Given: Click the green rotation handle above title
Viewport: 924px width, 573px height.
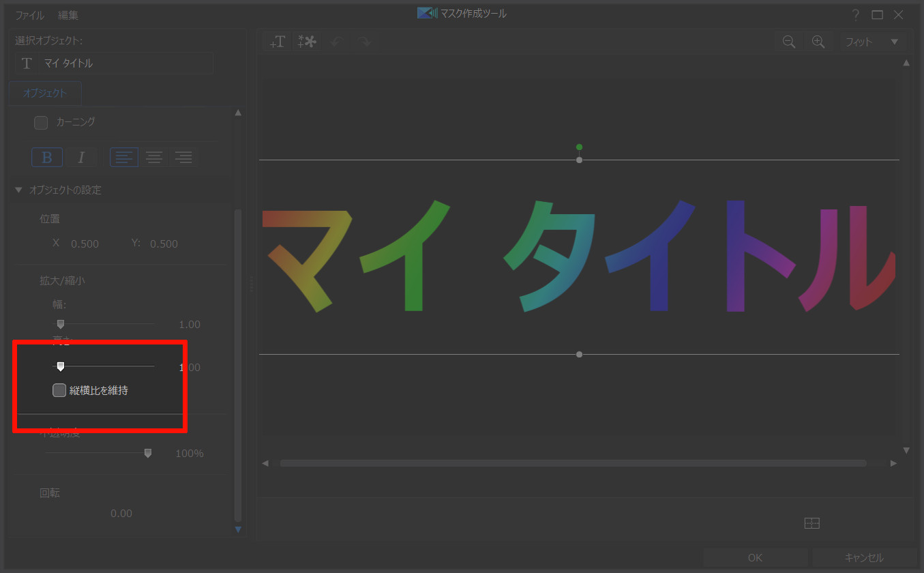Looking at the screenshot, I should [x=579, y=147].
